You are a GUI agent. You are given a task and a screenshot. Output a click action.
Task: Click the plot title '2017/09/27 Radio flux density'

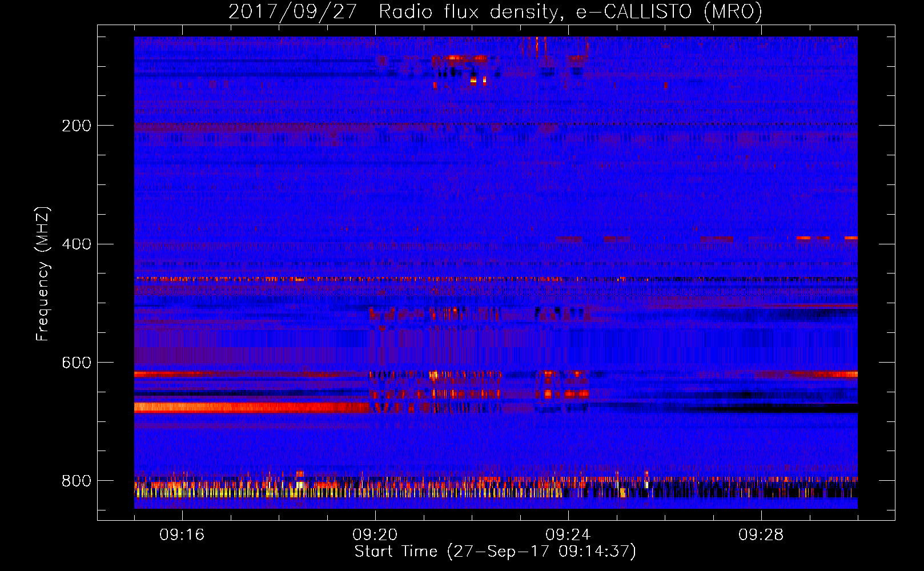[496, 12]
